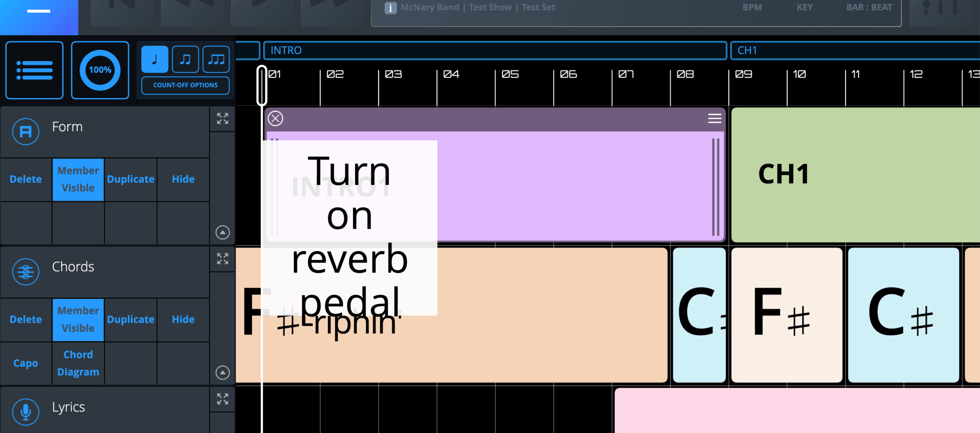Select the C# chord block at bar 11

coord(903,315)
